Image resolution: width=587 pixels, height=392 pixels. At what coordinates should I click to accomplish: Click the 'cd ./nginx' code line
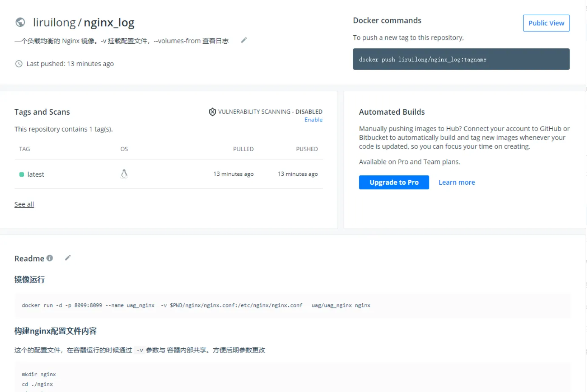point(37,384)
